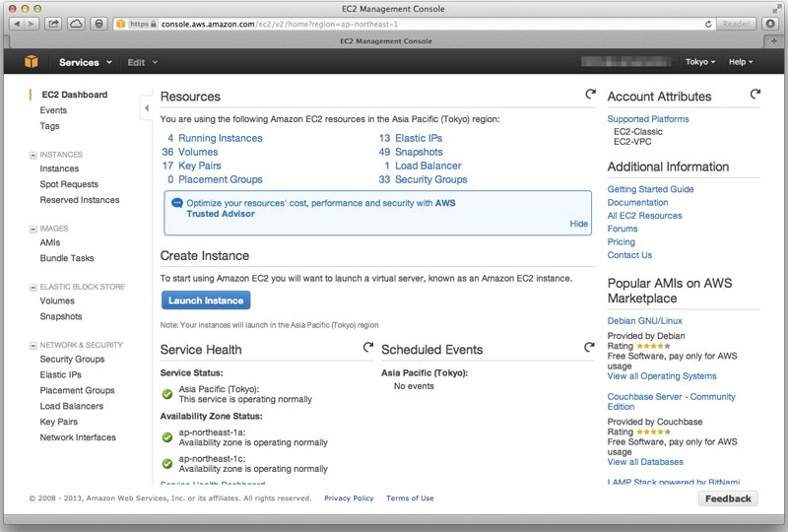This screenshot has width=788, height=532.
Task: Collapse the NETWORK & SECURITY section
Action: [33, 346]
